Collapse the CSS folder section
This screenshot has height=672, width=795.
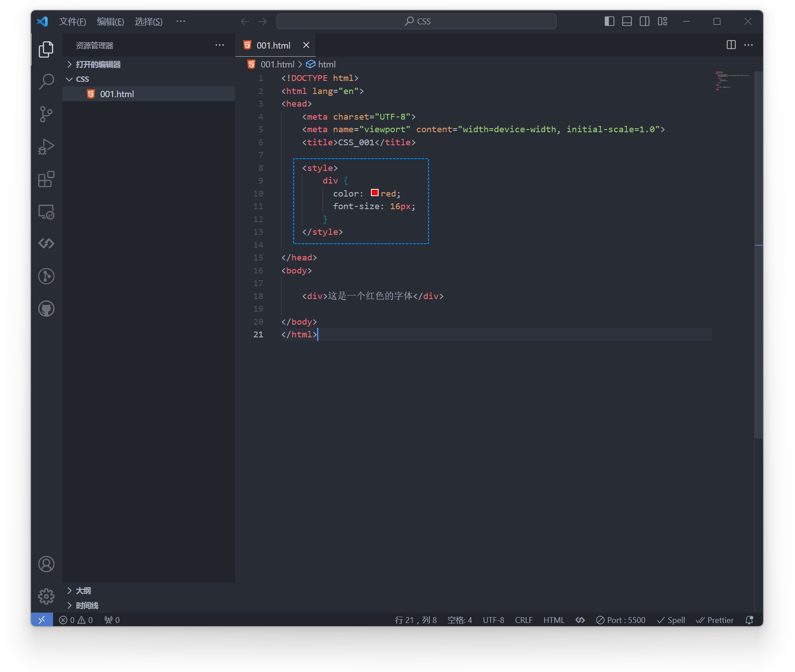[82, 79]
